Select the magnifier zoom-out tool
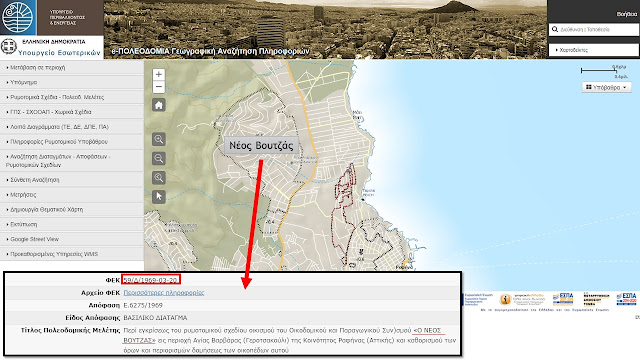 pos(159,158)
